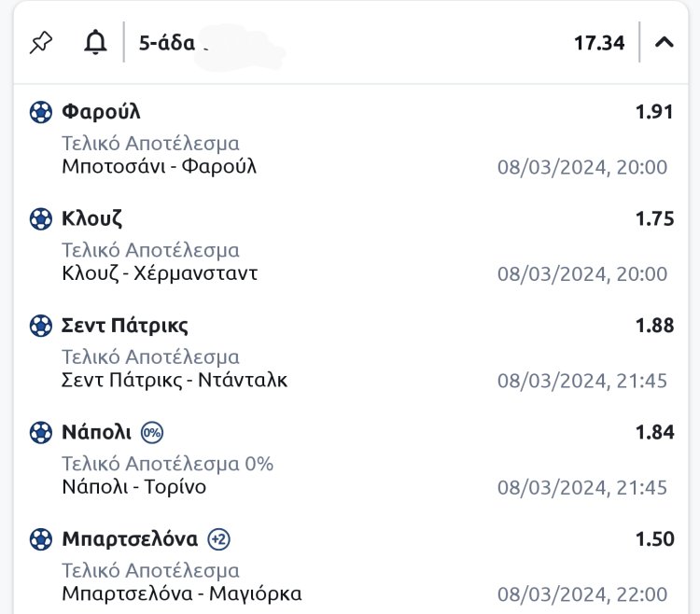Screen dimensions: 700x614
Task: Collapse the 5-άδα bet details
Action: click(x=664, y=42)
